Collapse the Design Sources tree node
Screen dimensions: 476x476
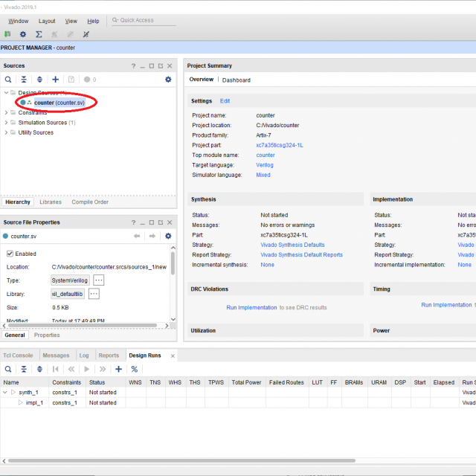pyautogui.click(x=6, y=93)
